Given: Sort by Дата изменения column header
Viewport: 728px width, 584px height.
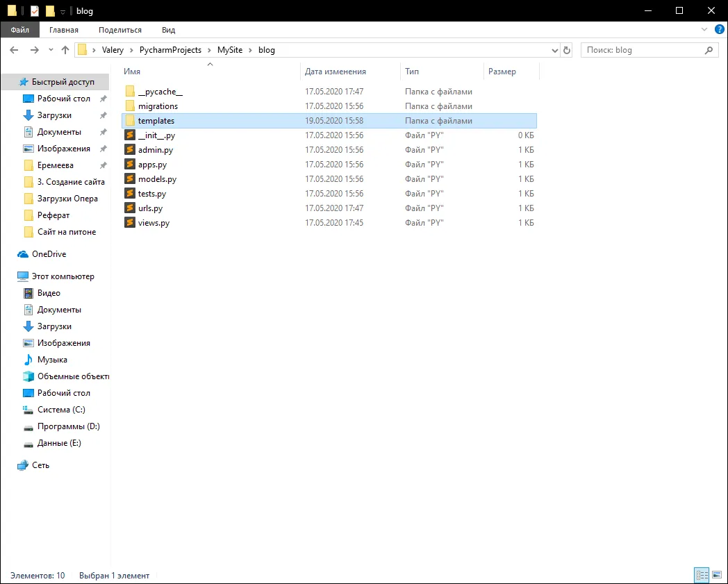Looking at the screenshot, I should [x=336, y=72].
